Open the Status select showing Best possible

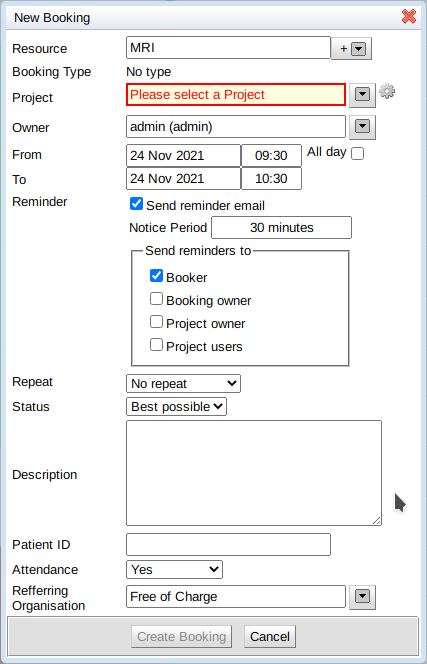coord(176,407)
